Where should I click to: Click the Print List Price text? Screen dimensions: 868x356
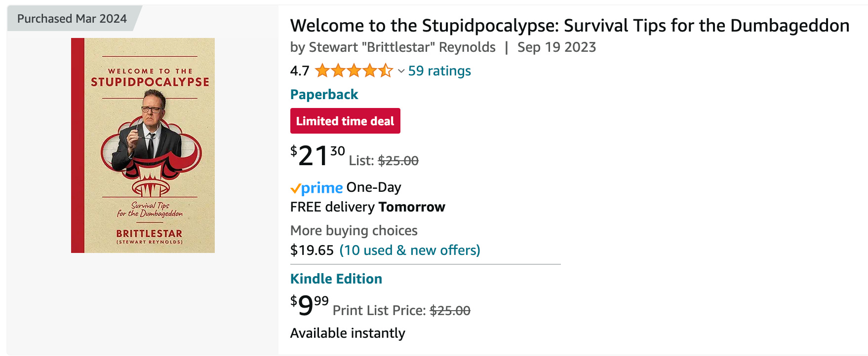pyautogui.click(x=379, y=311)
